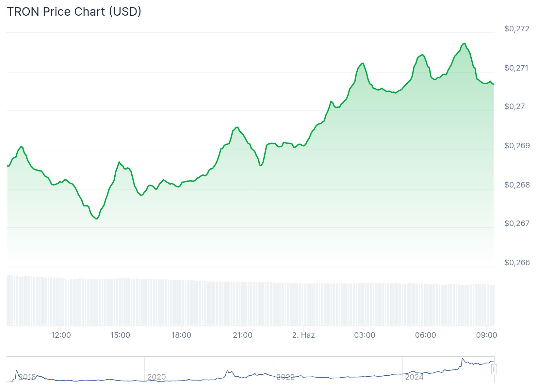
Task: Click the price peak at 03:00
Action: 363,63
